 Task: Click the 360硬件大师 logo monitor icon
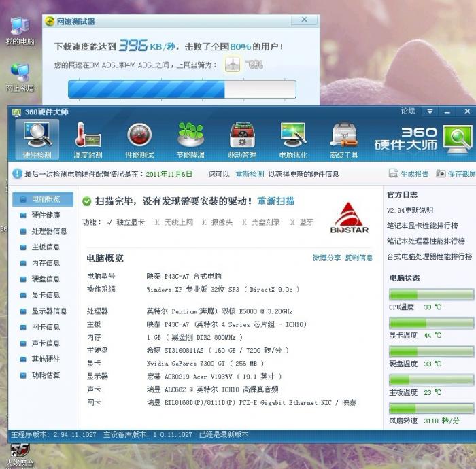point(458,139)
